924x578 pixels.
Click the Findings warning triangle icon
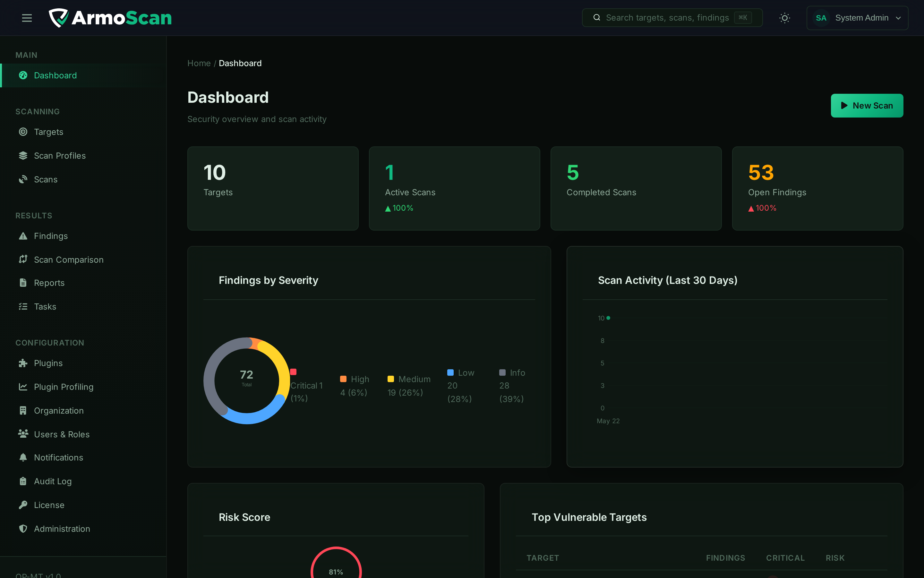point(23,236)
